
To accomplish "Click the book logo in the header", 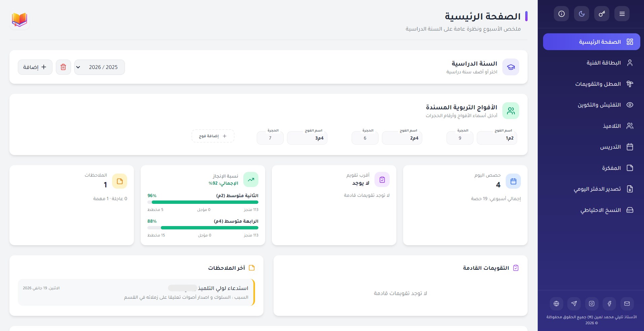I will pyautogui.click(x=20, y=20).
